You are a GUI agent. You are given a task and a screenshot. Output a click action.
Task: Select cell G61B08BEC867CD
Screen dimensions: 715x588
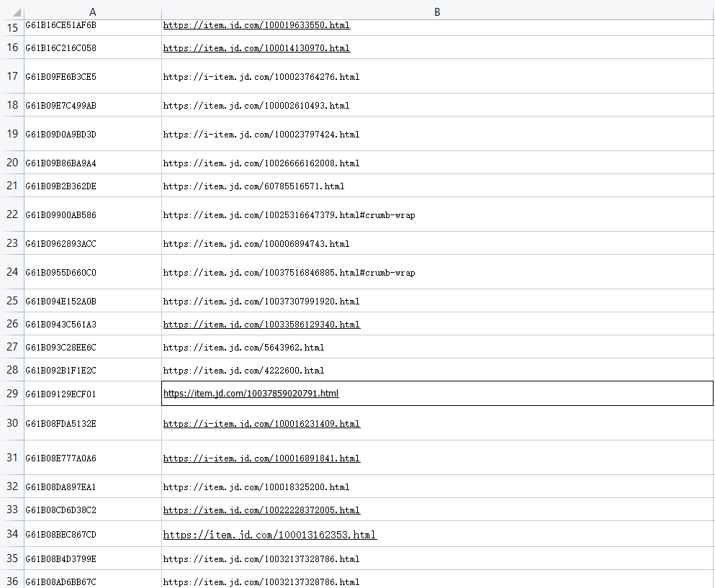click(93, 534)
